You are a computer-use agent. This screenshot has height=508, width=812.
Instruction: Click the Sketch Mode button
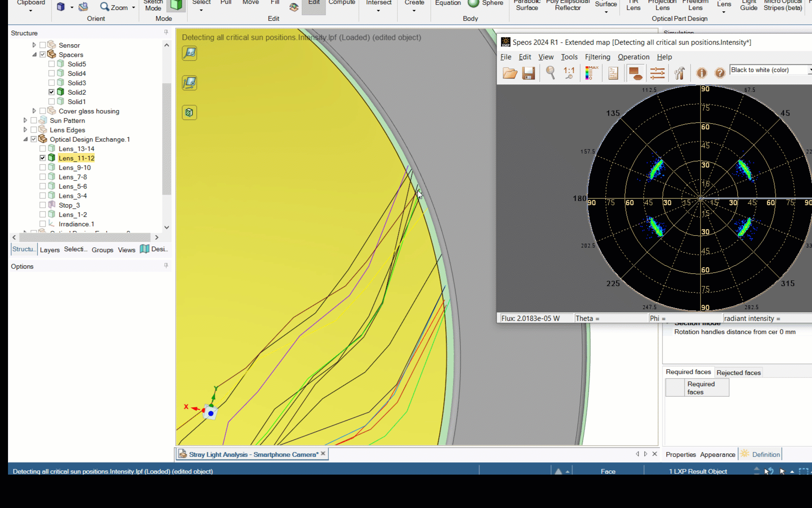coord(153,5)
